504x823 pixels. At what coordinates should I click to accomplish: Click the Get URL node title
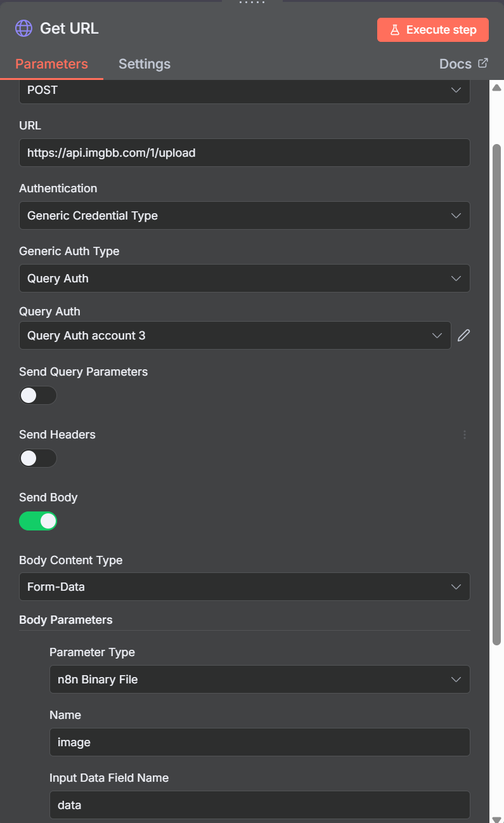[69, 29]
